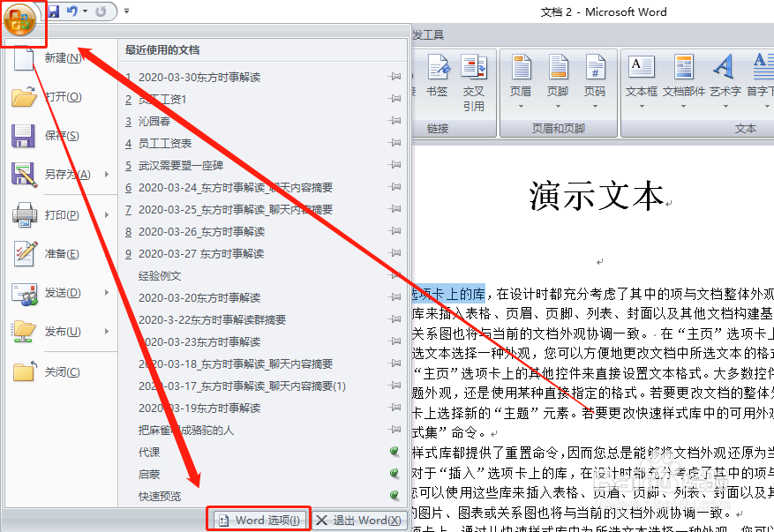Unpin 代课 from recent list

[x=394, y=451]
